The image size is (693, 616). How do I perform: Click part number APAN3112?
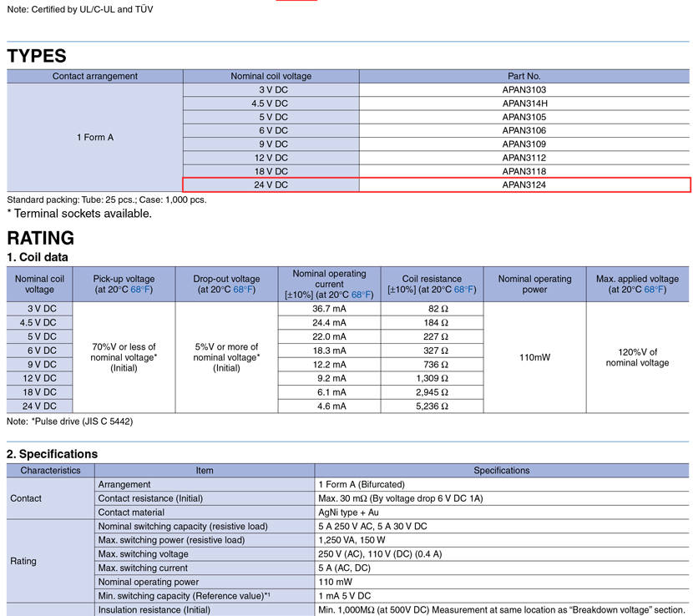(524, 158)
